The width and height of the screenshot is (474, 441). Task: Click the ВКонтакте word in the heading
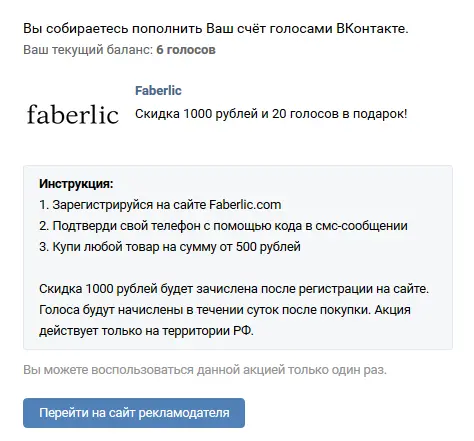372,29
